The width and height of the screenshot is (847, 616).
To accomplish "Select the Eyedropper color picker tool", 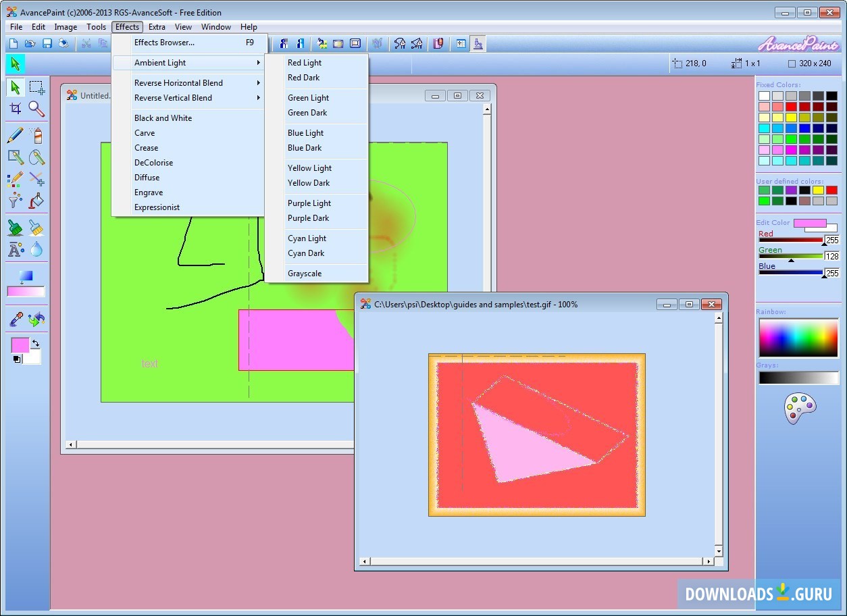I will tap(15, 319).
